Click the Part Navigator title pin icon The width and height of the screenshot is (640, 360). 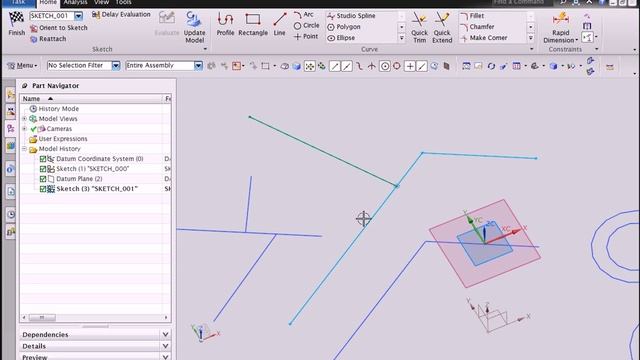24,86
